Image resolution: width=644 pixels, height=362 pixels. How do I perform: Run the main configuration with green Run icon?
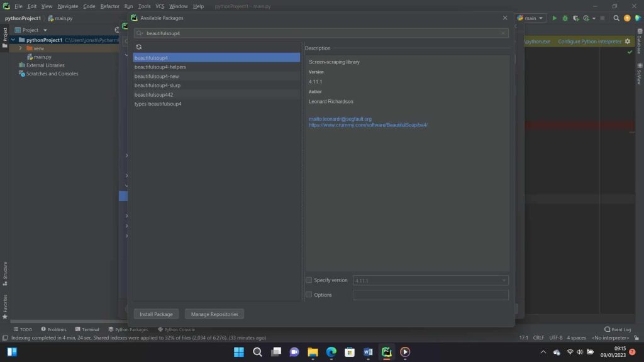(554, 18)
